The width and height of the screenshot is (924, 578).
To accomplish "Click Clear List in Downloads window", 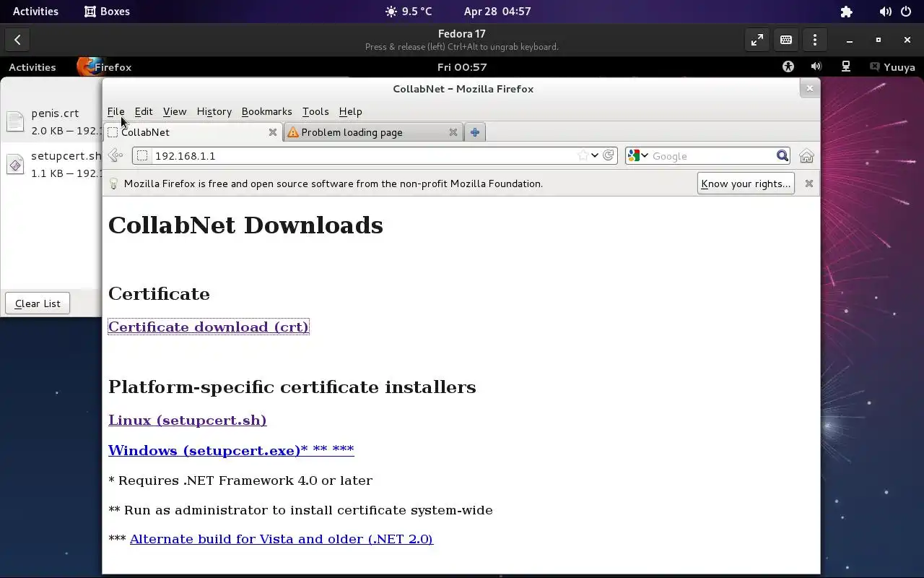I will pyautogui.click(x=38, y=303).
